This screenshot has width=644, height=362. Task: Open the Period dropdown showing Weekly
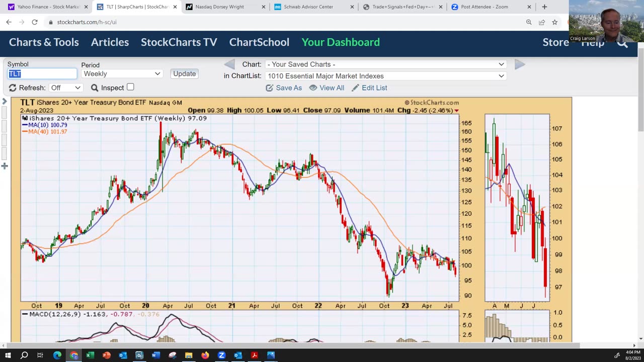122,74
